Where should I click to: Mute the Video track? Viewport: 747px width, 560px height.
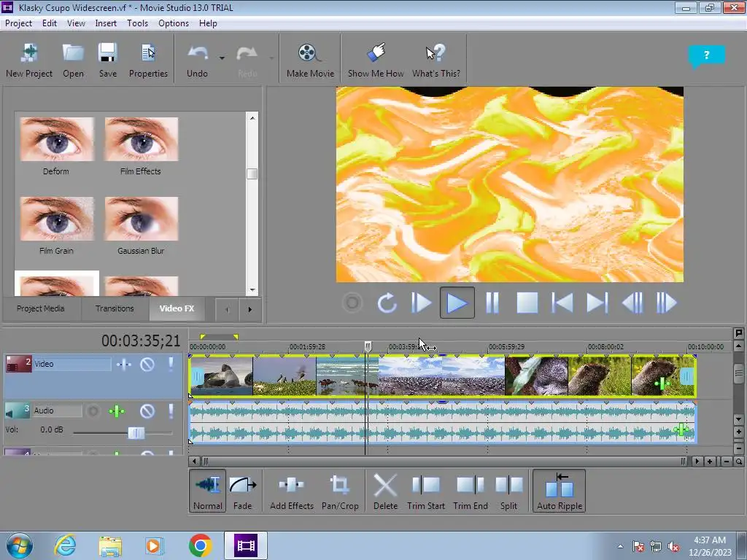[147, 365]
